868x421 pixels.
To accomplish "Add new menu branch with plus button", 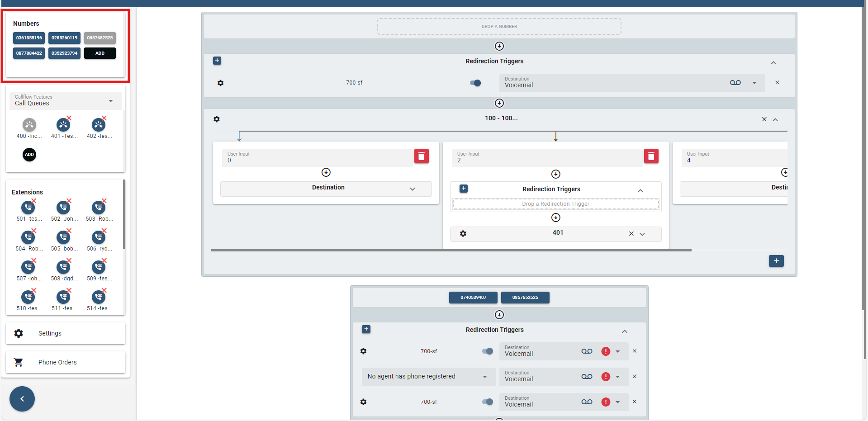I will 776,261.
